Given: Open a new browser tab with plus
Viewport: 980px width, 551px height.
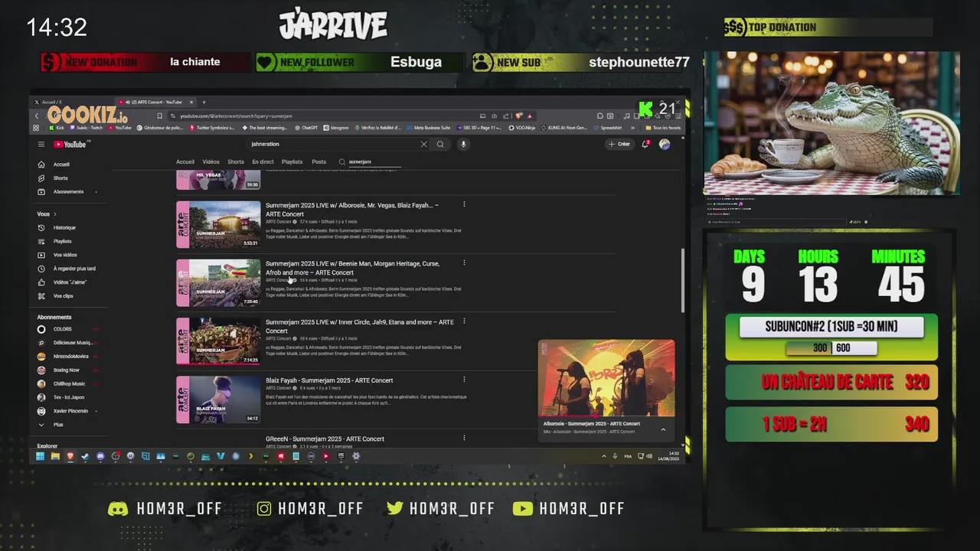Looking at the screenshot, I should point(204,102).
